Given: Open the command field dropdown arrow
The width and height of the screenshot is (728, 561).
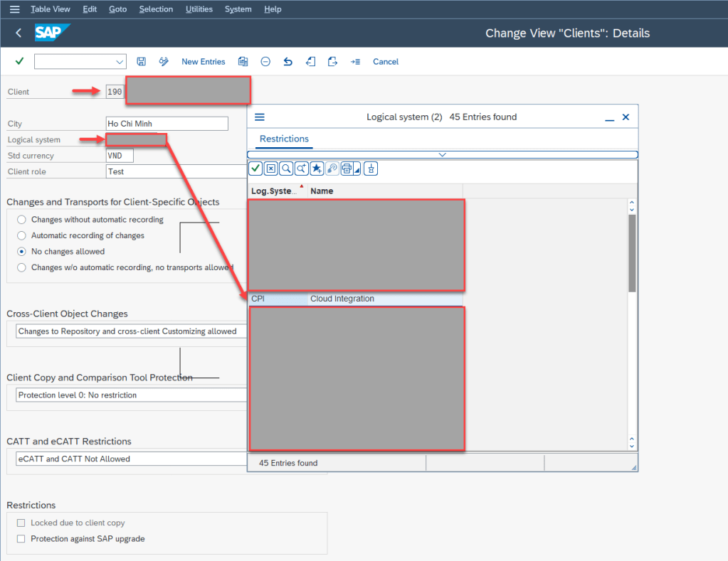Looking at the screenshot, I should click(x=119, y=62).
